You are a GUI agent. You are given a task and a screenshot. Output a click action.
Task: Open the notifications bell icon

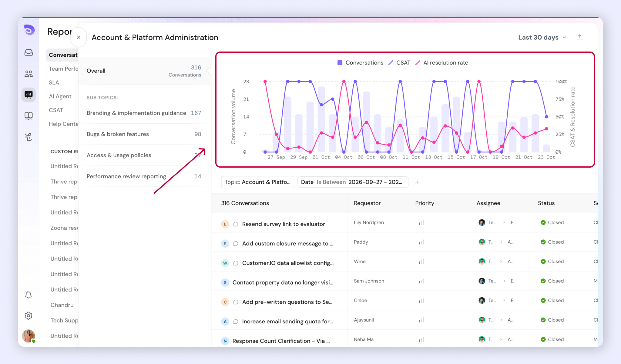[29, 295]
